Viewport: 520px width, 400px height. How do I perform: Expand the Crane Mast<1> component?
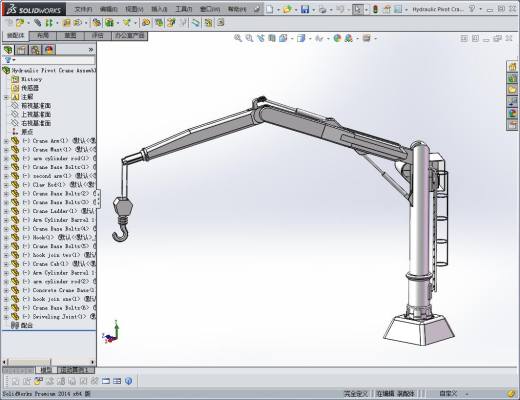pyautogui.click(x=6, y=150)
